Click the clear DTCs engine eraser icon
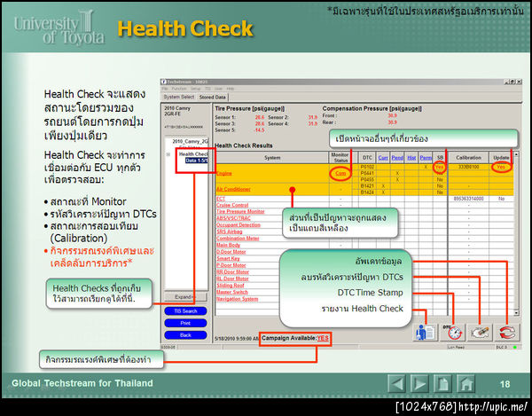This screenshot has height=416, width=532. click(480, 332)
